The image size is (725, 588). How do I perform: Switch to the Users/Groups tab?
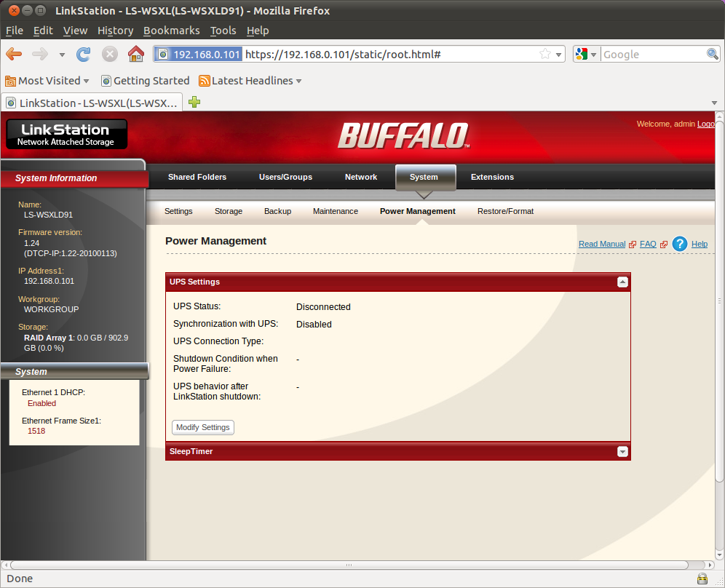click(285, 177)
